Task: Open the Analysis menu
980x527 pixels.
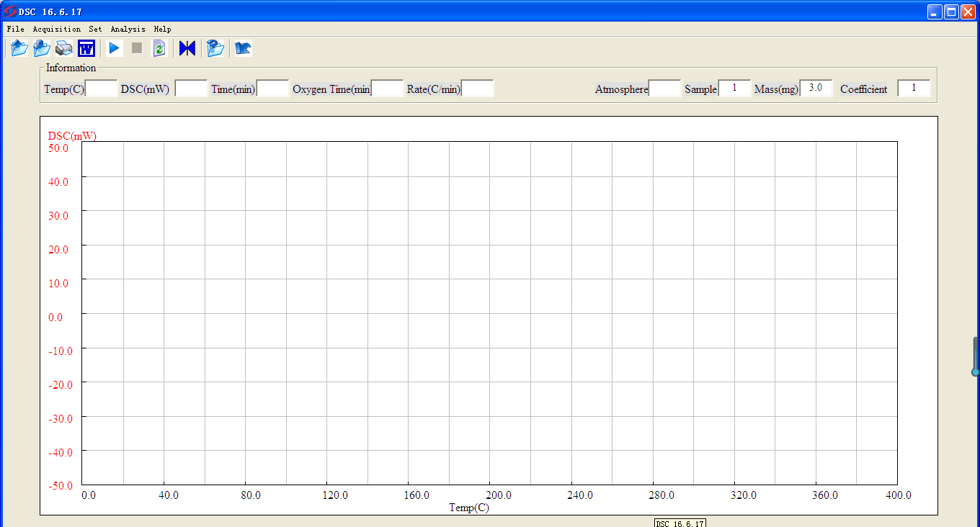Action: [128, 30]
